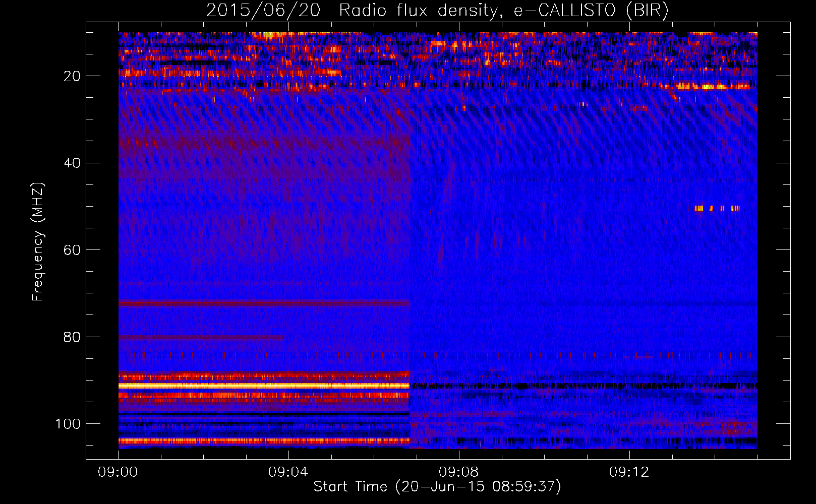816x504 pixels.
Task: Click the red horizontal band near 72 MHz
Action: [x=264, y=303]
